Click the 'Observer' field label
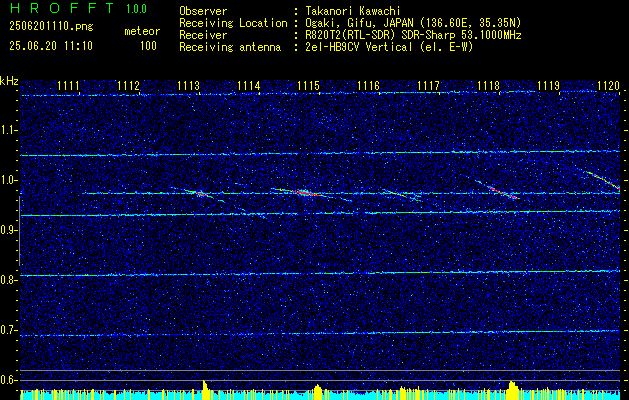Image resolution: width=629 pixels, height=400 pixels. (x=203, y=11)
